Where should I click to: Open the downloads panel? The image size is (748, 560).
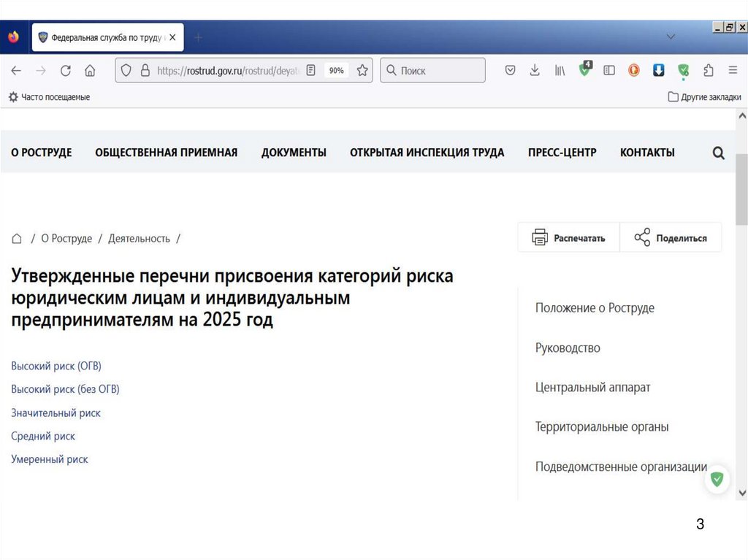tap(535, 71)
